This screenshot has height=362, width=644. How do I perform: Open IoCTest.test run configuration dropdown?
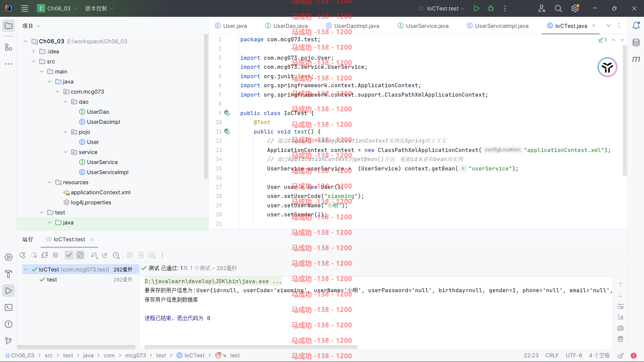(442, 8)
